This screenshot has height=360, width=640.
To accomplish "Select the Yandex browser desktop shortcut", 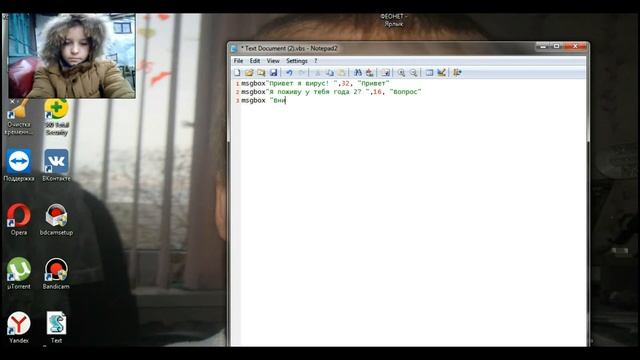I will pyautogui.click(x=19, y=327).
